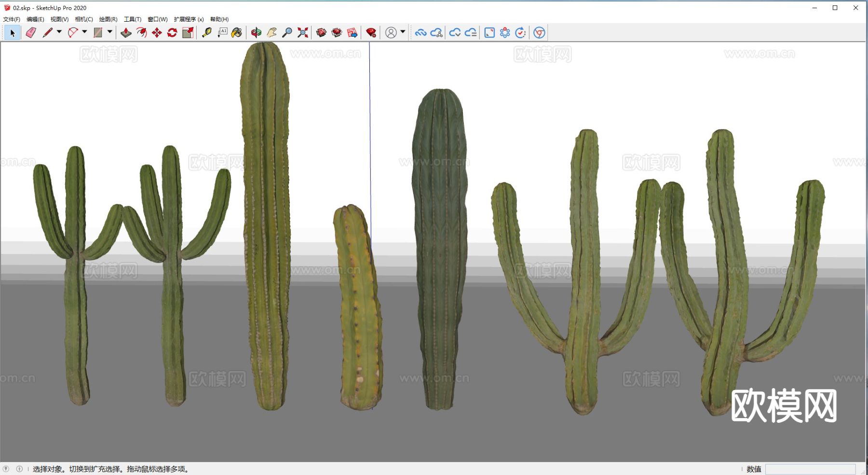Image resolution: width=868 pixels, height=475 pixels.
Task: Select the Rotate tool
Action: [x=172, y=32]
